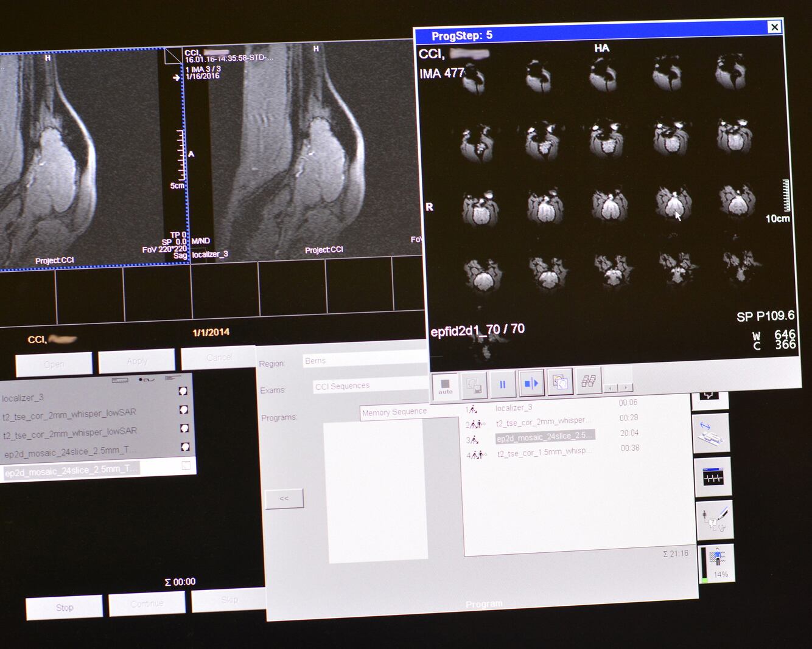The image size is (812, 649).
Task: Click the C 366 center value
Action: tap(774, 345)
